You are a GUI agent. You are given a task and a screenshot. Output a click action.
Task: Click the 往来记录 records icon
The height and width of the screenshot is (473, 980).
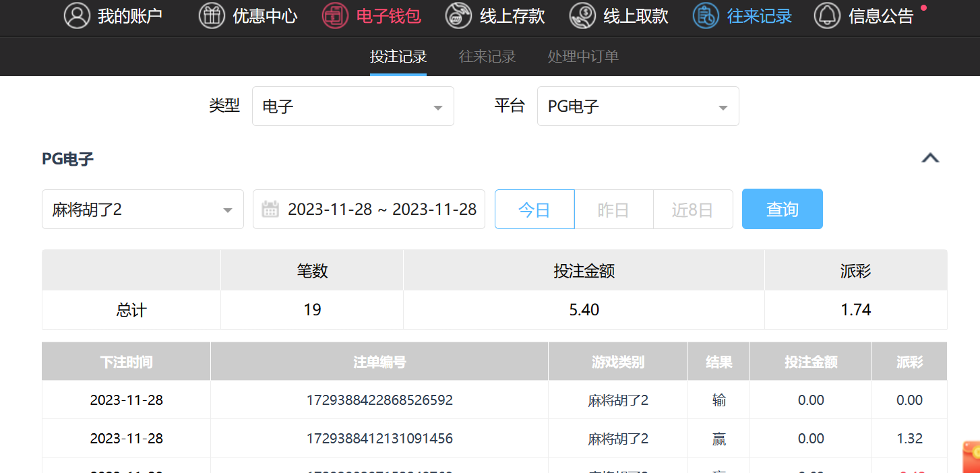706,15
